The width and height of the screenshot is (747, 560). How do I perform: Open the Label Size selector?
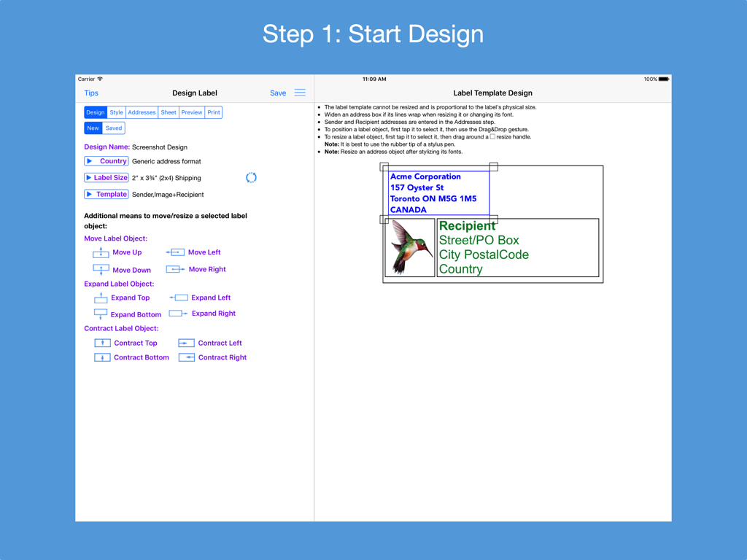(106, 177)
